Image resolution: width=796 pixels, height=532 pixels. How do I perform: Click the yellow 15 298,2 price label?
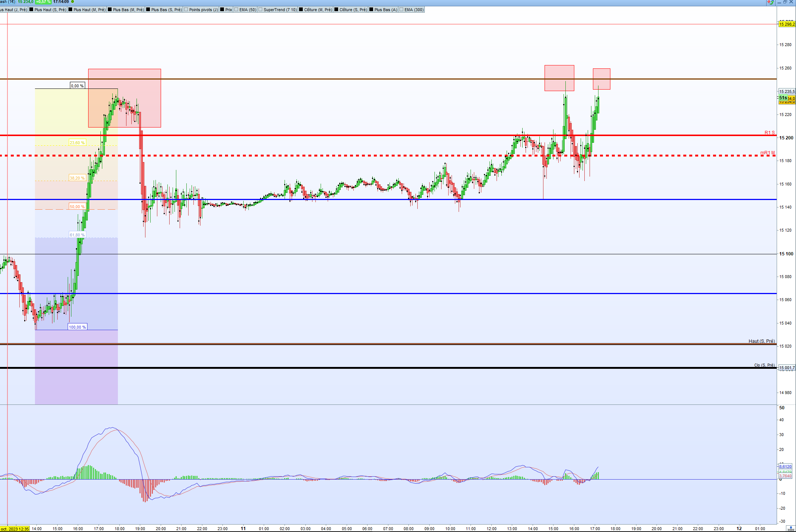click(787, 24)
